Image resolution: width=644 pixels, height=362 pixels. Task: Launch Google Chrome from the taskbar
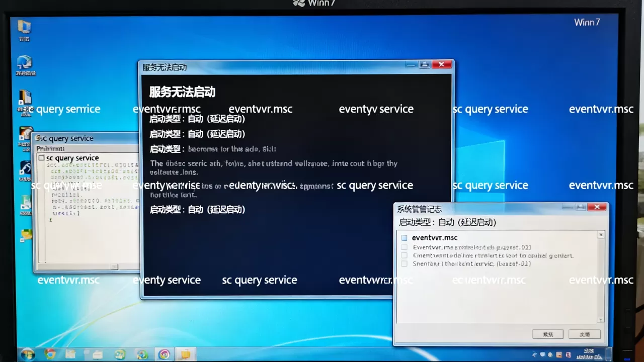[x=50, y=354]
